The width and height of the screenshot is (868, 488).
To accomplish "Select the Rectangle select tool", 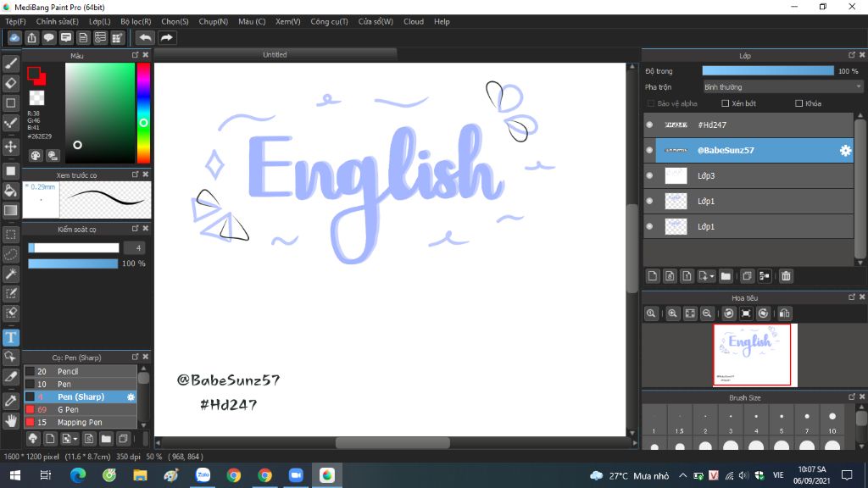I will [10, 235].
